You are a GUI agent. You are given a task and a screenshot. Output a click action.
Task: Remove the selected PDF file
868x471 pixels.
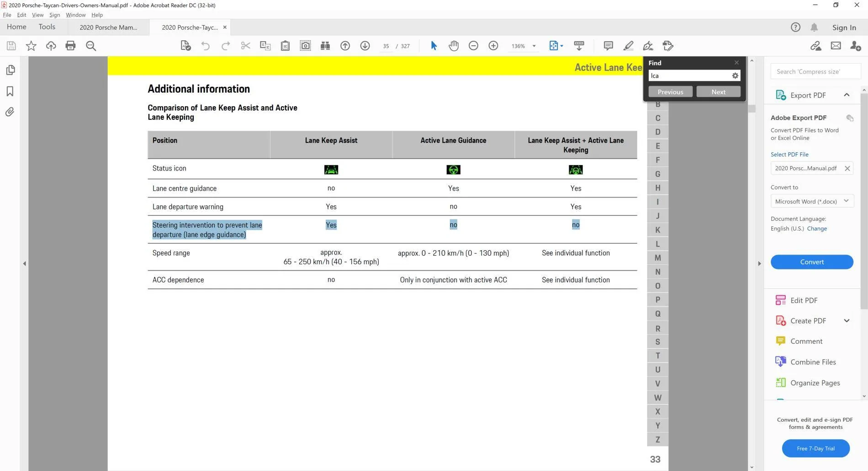[x=847, y=168]
